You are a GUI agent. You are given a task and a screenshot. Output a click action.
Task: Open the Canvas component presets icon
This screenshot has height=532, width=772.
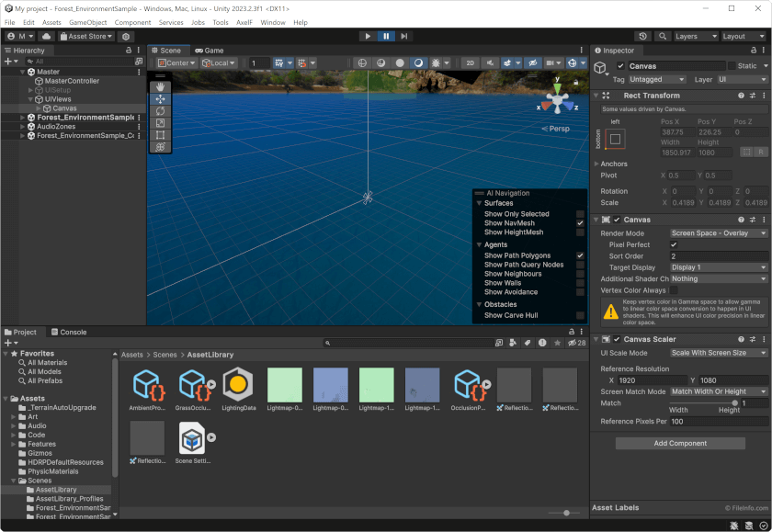pyautogui.click(x=754, y=220)
